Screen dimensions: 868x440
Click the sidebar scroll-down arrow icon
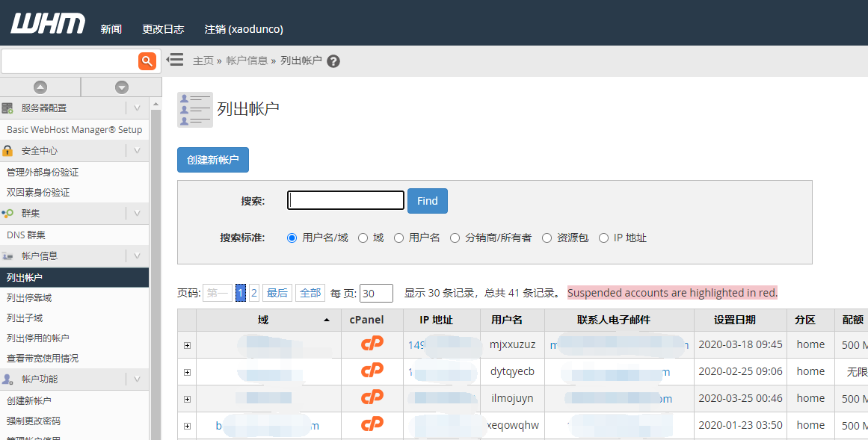click(122, 87)
